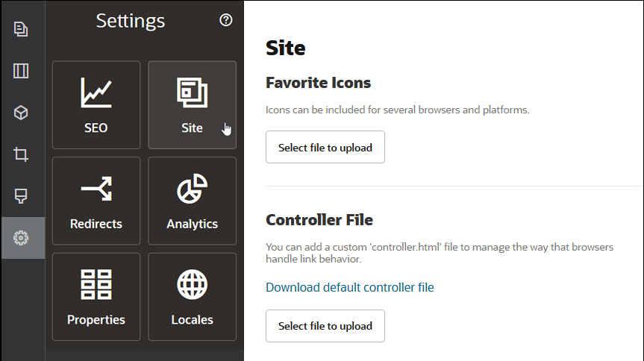Open the pages icon in left sidebar
644x361 pixels.
point(21,30)
